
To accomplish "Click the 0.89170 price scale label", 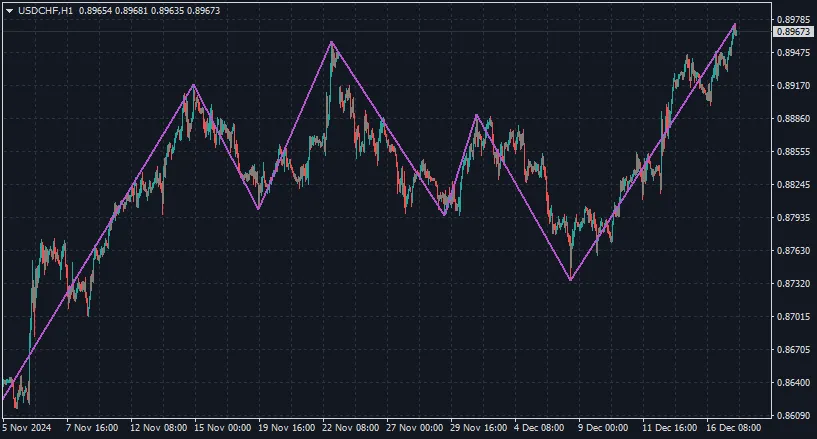I will 792,86.
